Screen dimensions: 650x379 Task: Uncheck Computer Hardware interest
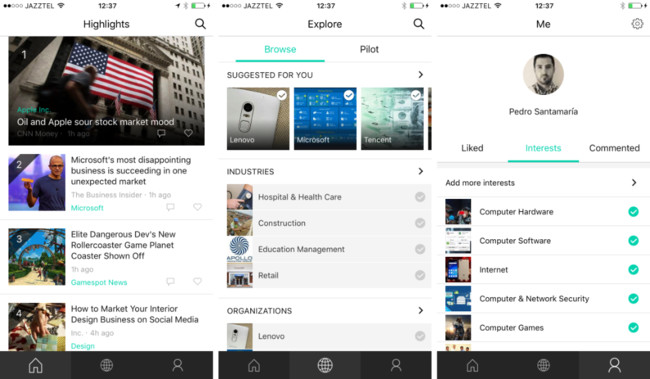633,211
